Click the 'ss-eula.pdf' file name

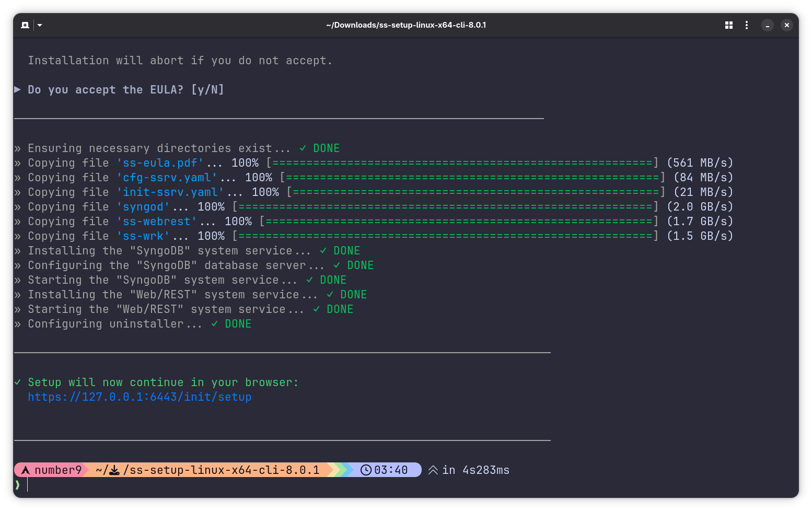click(x=160, y=163)
